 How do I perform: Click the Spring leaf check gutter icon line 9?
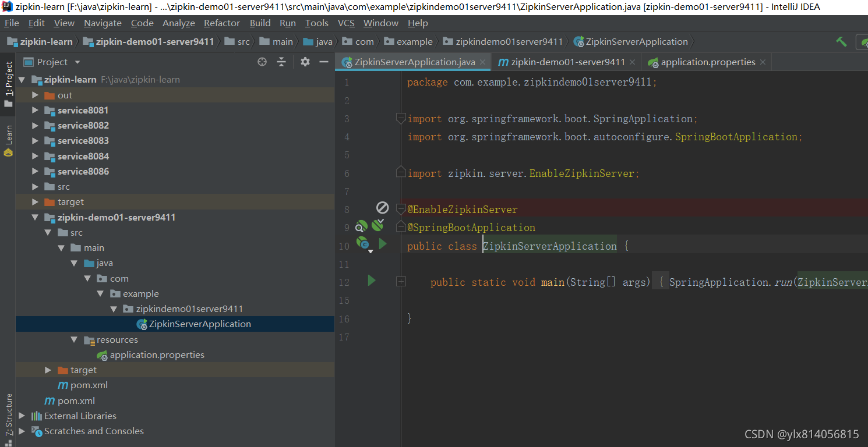[x=378, y=225]
